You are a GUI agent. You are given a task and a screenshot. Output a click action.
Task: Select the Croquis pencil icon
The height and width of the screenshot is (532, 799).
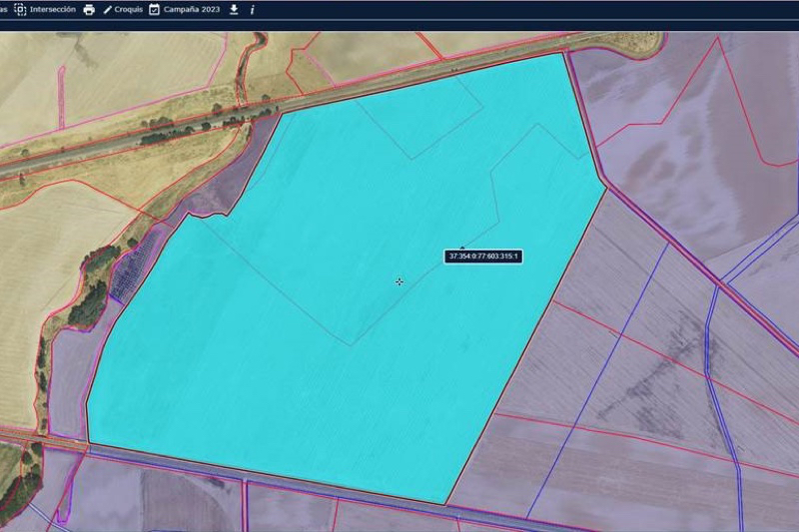click(x=107, y=9)
